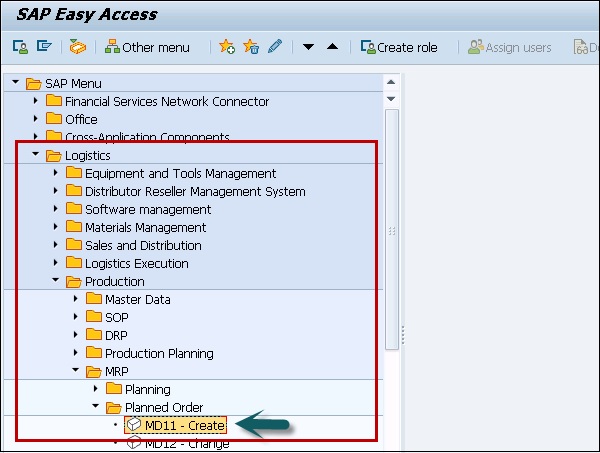Select the Master Data row
Image resolution: width=600 pixels, height=453 pixels.
coord(193,299)
